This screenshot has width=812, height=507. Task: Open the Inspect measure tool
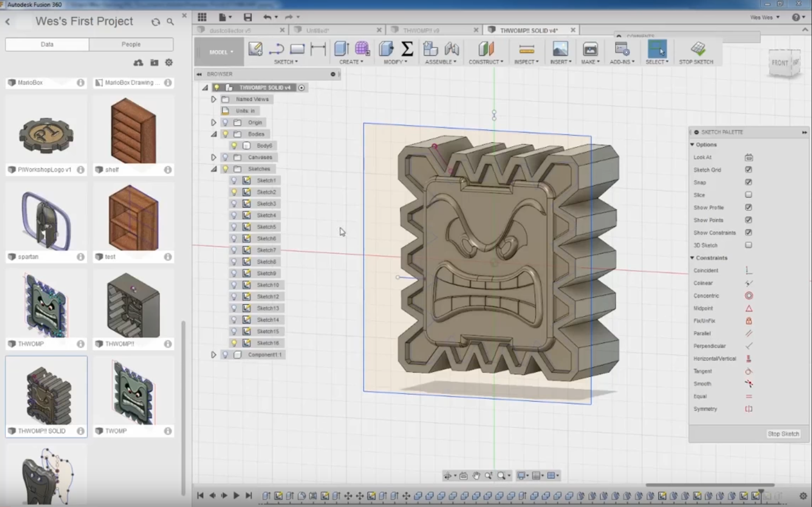point(526,49)
